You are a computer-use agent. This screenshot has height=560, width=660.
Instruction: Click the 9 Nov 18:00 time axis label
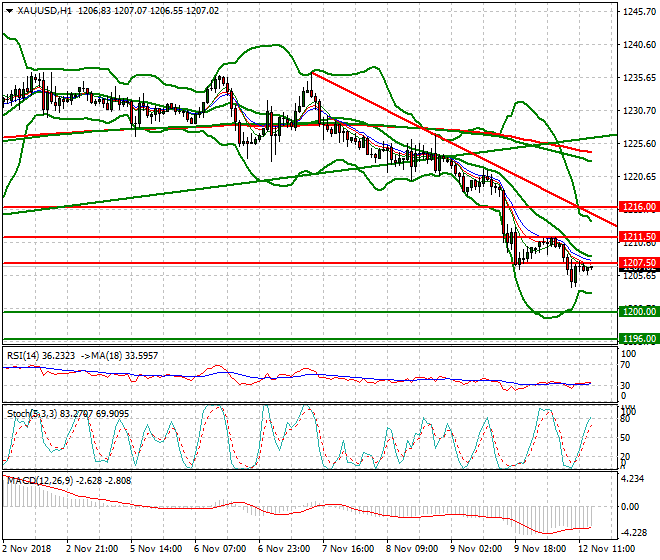pyautogui.click(x=540, y=549)
